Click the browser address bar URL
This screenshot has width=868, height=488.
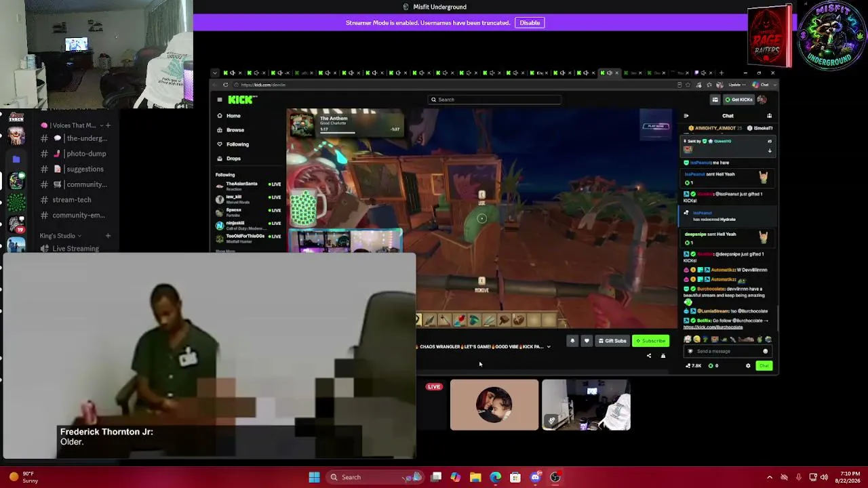click(263, 85)
